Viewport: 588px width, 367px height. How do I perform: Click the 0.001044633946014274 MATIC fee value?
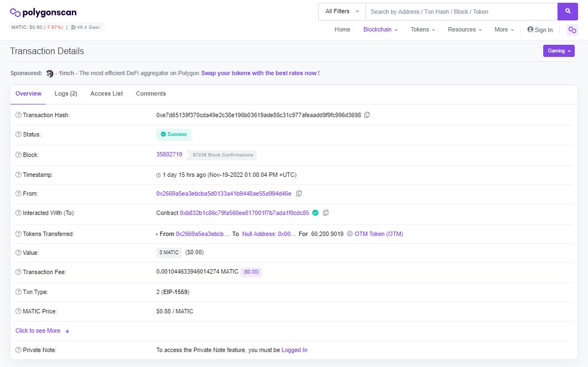tap(197, 271)
